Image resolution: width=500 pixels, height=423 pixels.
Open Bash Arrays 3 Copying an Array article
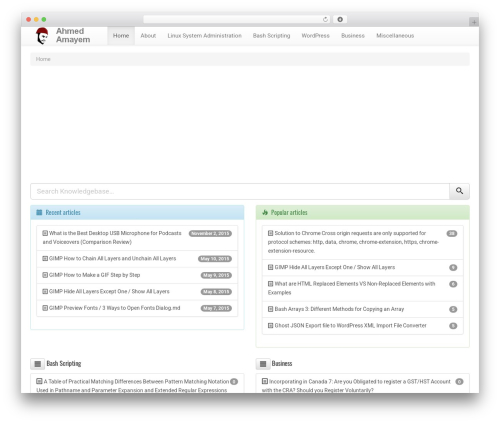click(339, 309)
